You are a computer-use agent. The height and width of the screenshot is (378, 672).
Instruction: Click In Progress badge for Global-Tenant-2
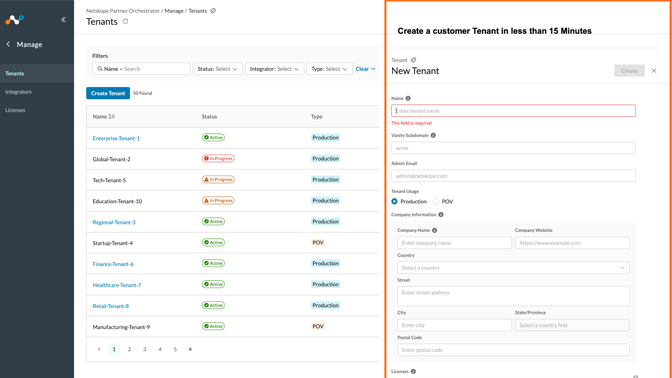pos(218,159)
